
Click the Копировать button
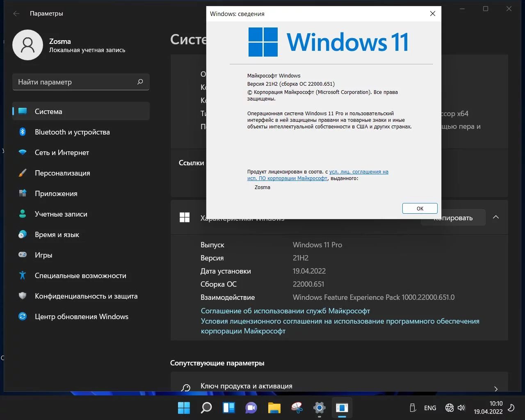coord(453,218)
